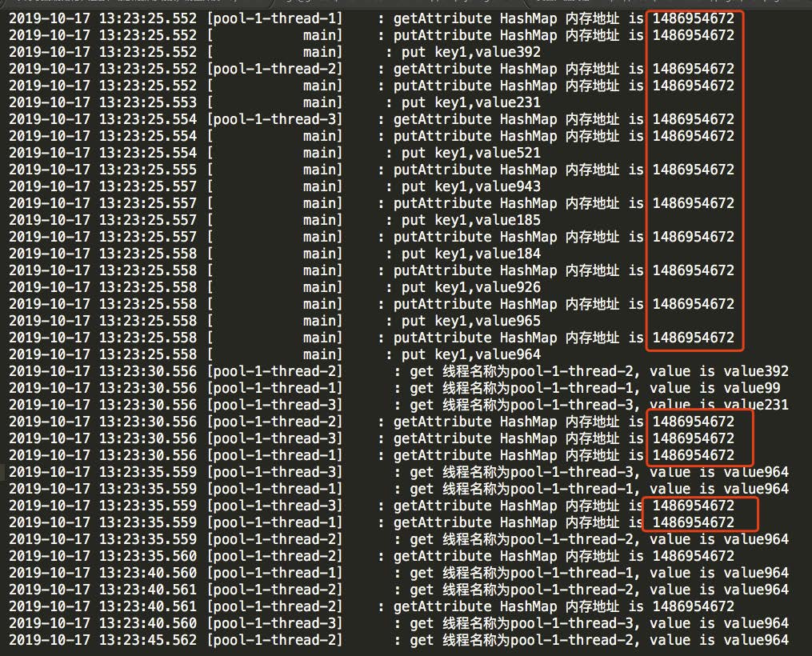Click the timestamp 13:23:25.555
Image resolution: width=812 pixels, height=656 pixels.
click(147, 170)
